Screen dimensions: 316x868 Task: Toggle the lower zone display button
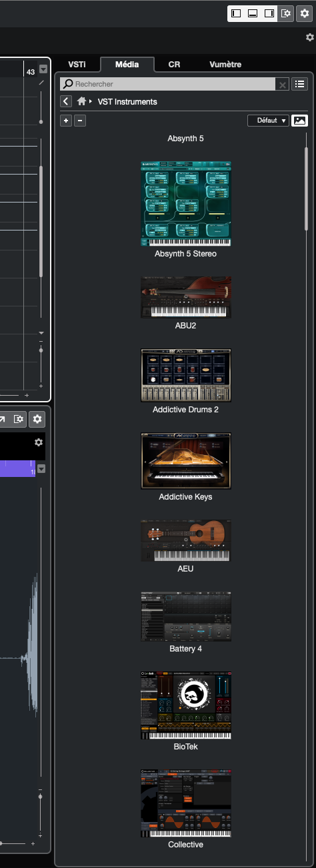pyautogui.click(x=253, y=13)
